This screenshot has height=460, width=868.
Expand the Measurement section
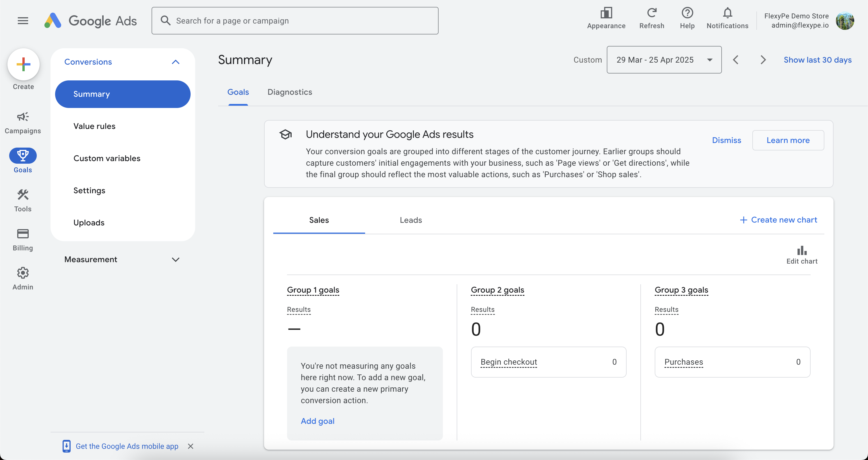(175, 259)
